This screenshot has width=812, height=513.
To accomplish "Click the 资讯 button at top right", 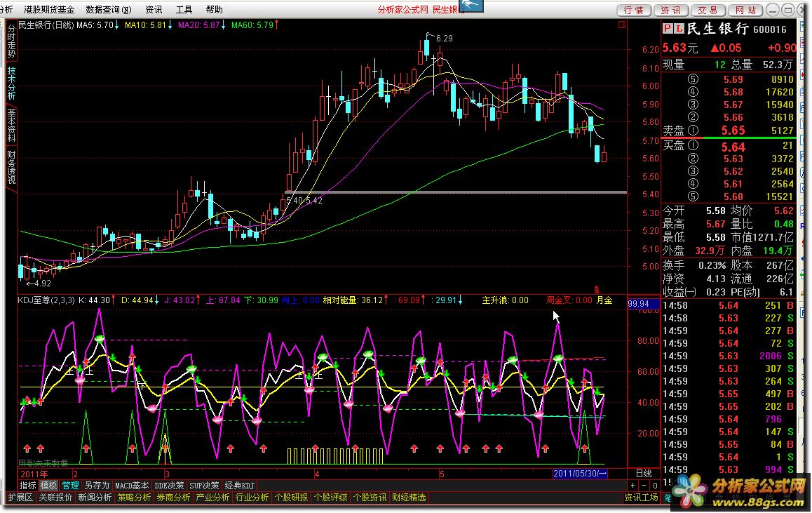I will tap(670, 10).
